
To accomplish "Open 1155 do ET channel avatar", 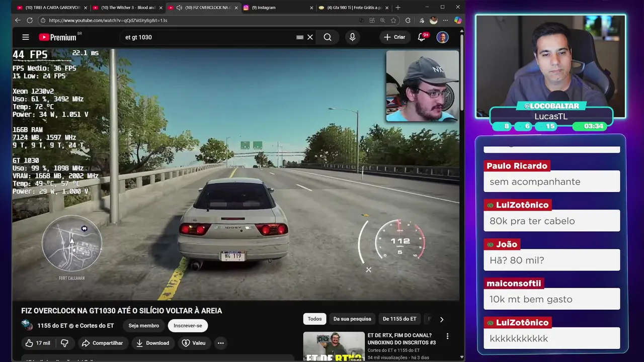I will coord(27,325).
